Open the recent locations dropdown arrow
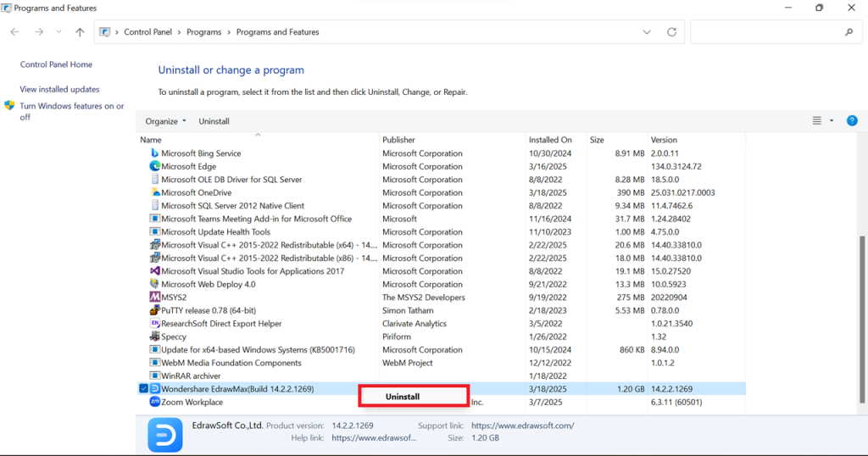868x456 pixels. (x=58, y=32)
